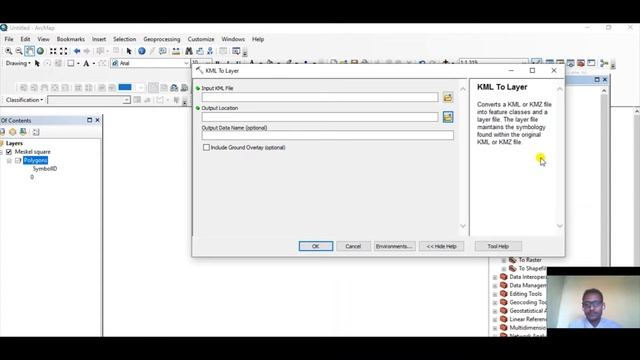Image resolution: width=640 pixels, height=360 pixels.
Task: Open the HTML Popup tool
Action: [163, 51]
